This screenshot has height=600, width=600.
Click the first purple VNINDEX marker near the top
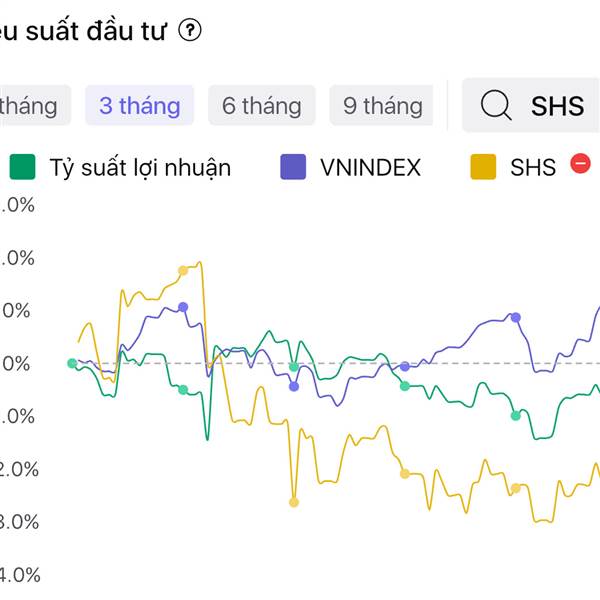[x=183, y=307]
